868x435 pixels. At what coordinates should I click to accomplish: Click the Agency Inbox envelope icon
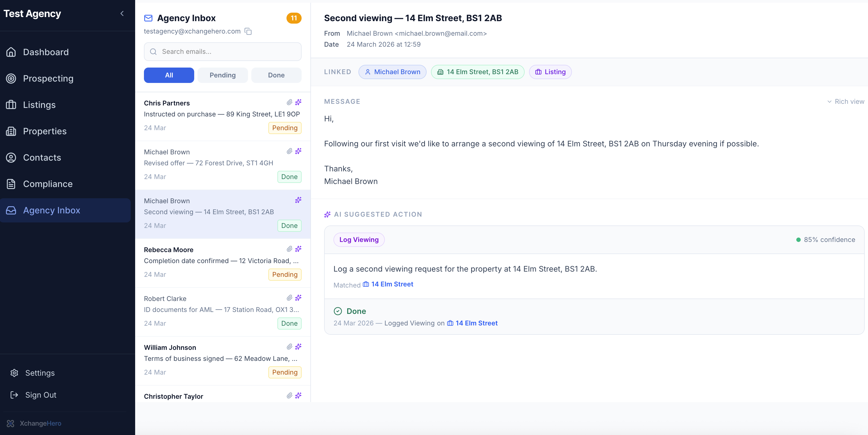point(148,18)
